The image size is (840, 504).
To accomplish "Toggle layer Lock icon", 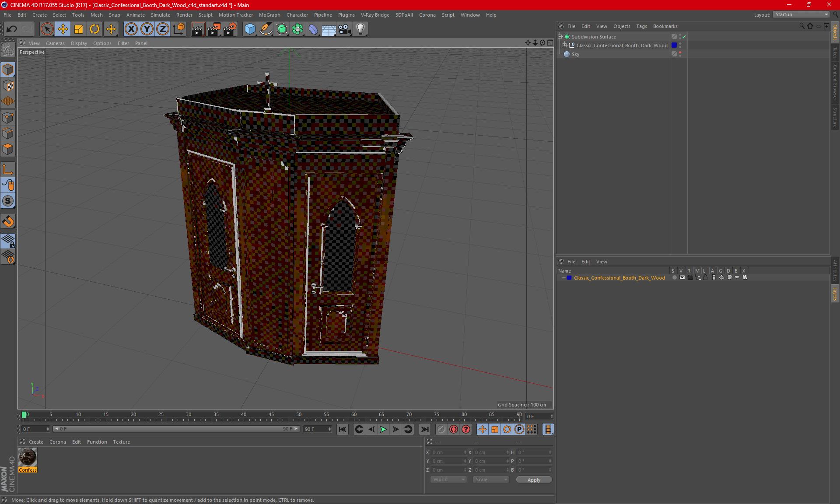I will point(705,277).
